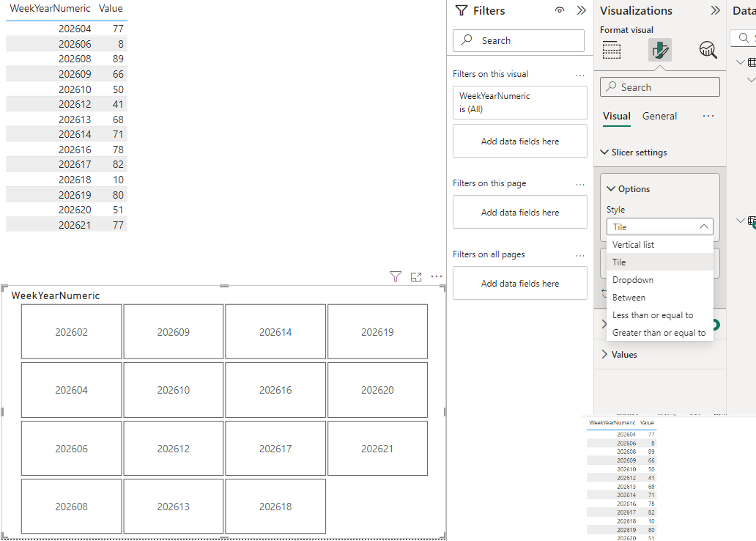Click the slicer header WeekYearNumeric
The height and width of the screenshot is (541, 756).
[56, 295]
